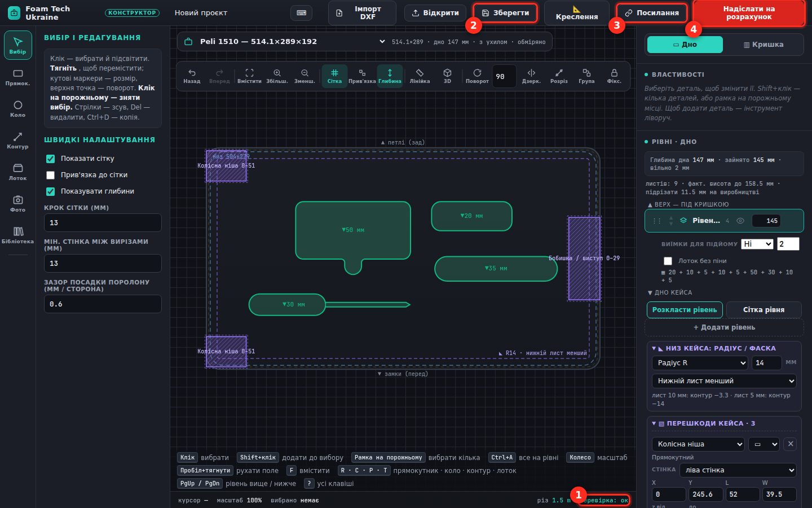Uncheck the Показувати глибини checkbox
The width and height of the screenshot is (812, 508).
(x=50, y=191)
